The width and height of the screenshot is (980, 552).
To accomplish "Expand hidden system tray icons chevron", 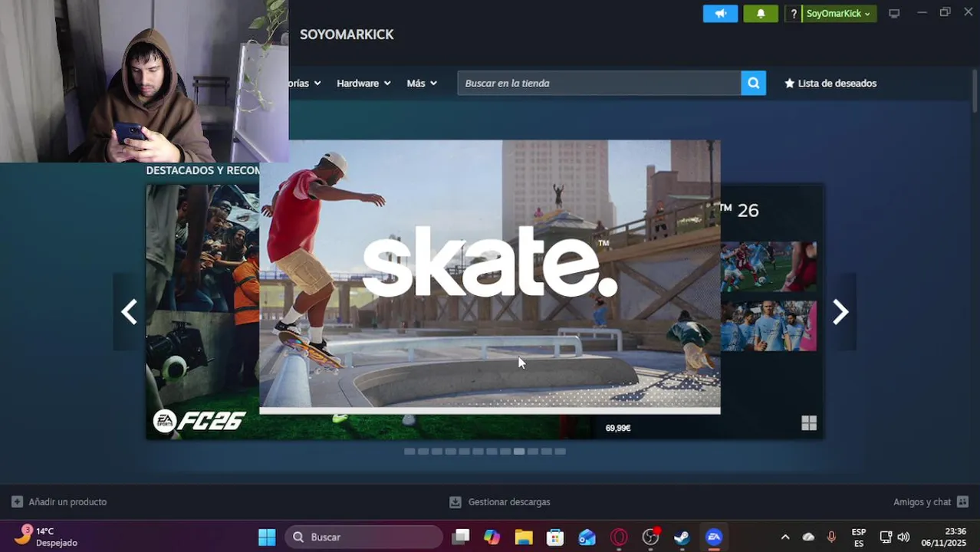I will (784, 537).
